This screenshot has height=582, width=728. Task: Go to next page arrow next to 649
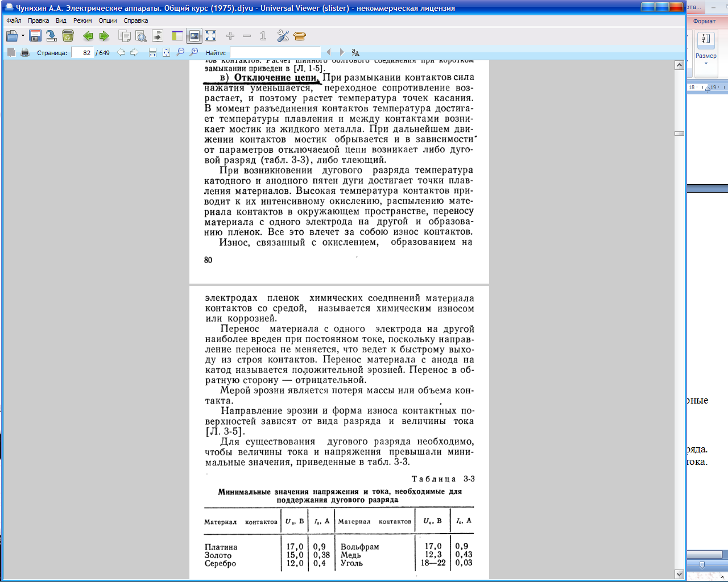click(x=134, y=52)
